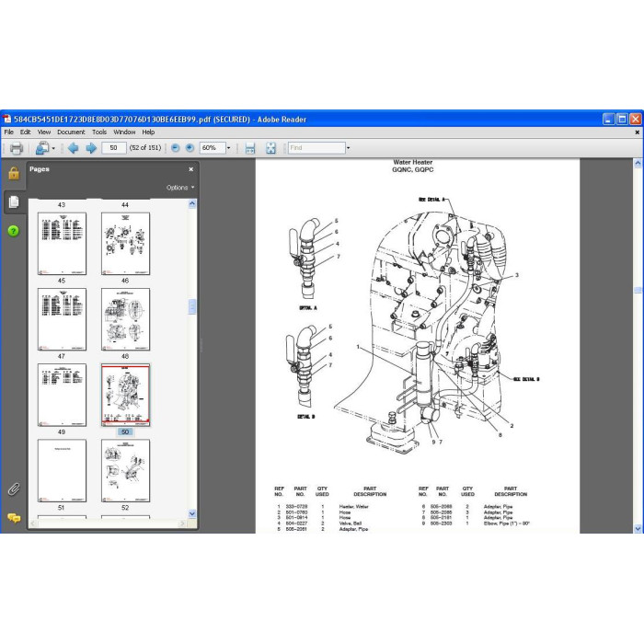Open the Find options dropdown arrow
Image resolution: width=644 pixels, height=644 pixels.
349,148
